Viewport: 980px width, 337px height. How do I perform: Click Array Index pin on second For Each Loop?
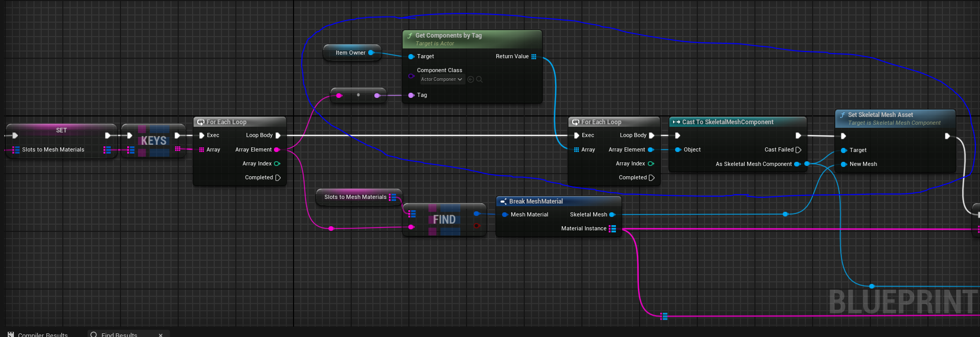click(651, 164)
